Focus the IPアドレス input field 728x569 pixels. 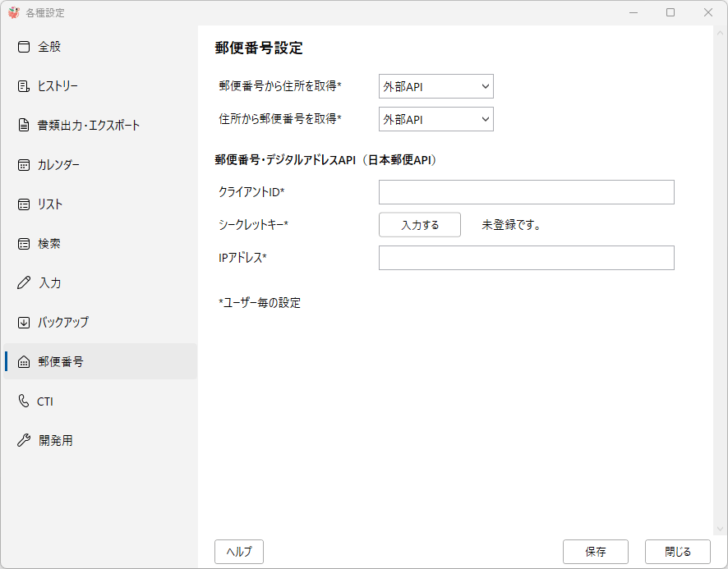point(527,258)
